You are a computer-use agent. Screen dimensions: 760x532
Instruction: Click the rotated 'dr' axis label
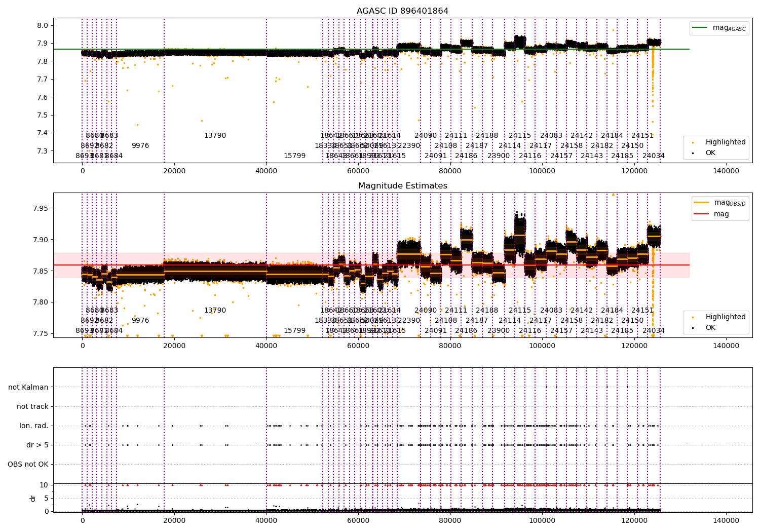pyautogui.click(x=33, y=498)
